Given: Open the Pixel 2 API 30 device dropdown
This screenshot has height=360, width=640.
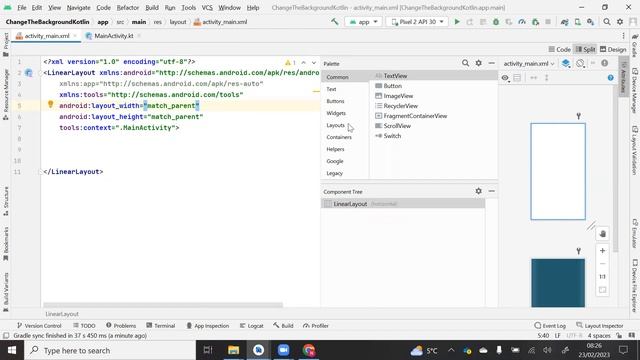Looking at the screenshot, I should [417, 22].
